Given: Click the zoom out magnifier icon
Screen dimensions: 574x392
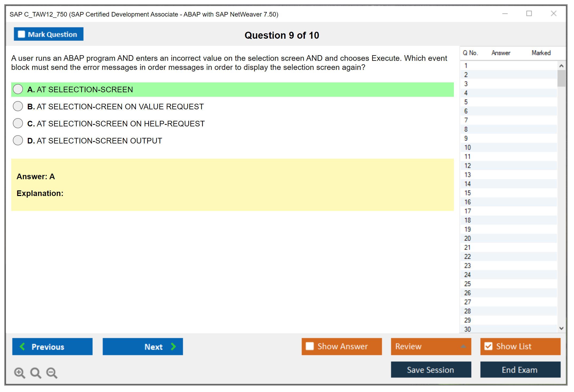Looking at the screenshot, I should (52, 373).
